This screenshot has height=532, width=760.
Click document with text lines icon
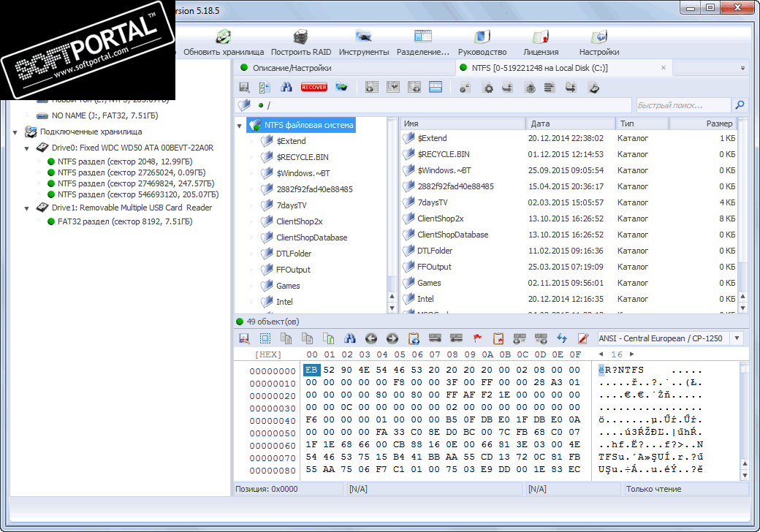(x=550, y=87)
